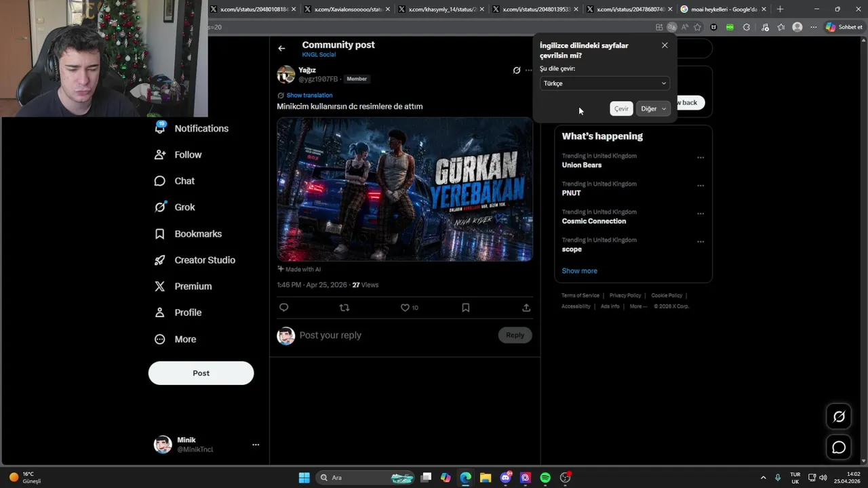This screenshot has width=868, height=488.
Task: Open the Creator Studio rocket icon
Action: pos(160,260)
